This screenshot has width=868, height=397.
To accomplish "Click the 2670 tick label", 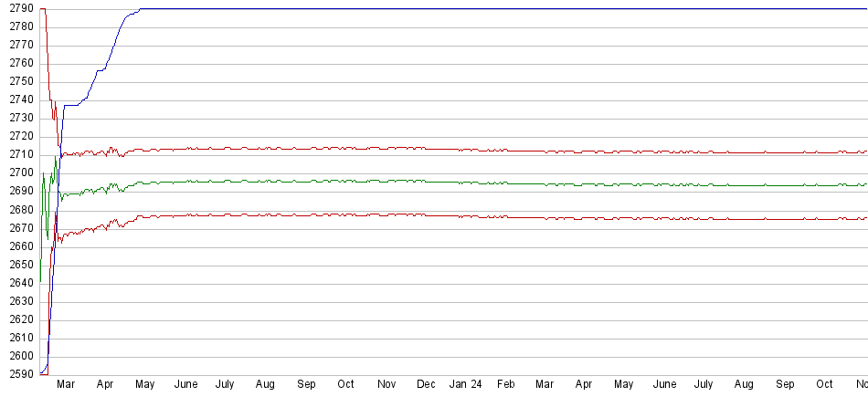I will (18, 227).
